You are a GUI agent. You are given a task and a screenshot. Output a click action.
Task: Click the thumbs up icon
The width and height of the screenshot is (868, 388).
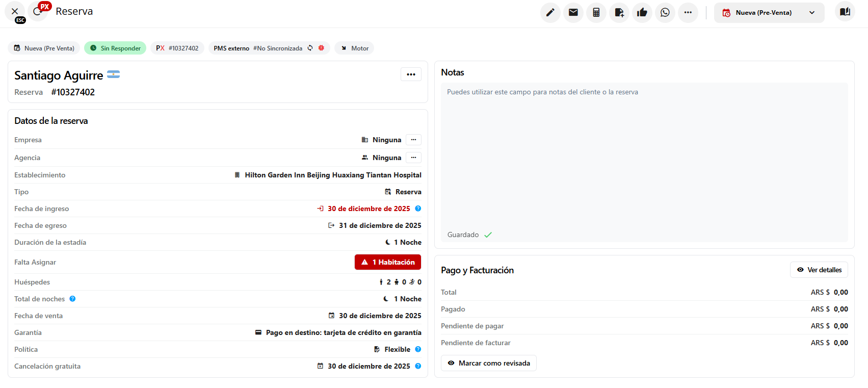click(x=642, y=13)
